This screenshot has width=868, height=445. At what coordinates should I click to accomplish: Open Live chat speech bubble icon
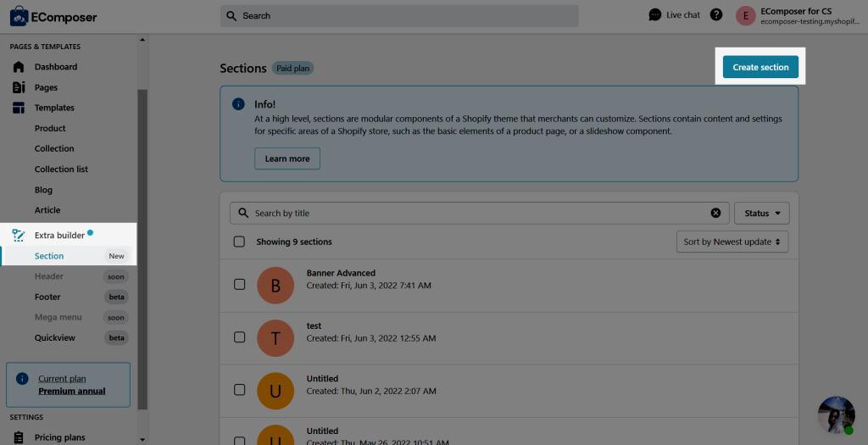point(655,15)
